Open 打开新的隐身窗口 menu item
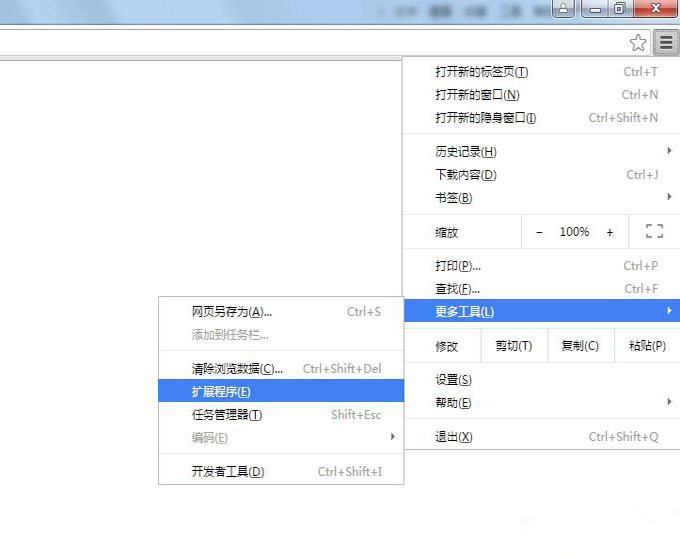 [x=485, y=118]
